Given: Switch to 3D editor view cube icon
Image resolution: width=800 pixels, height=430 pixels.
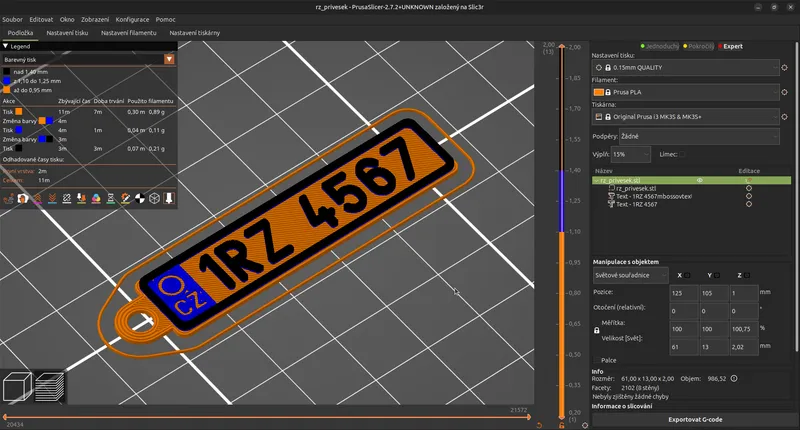Looking at the screenshot, I should (x=17, y=387).
